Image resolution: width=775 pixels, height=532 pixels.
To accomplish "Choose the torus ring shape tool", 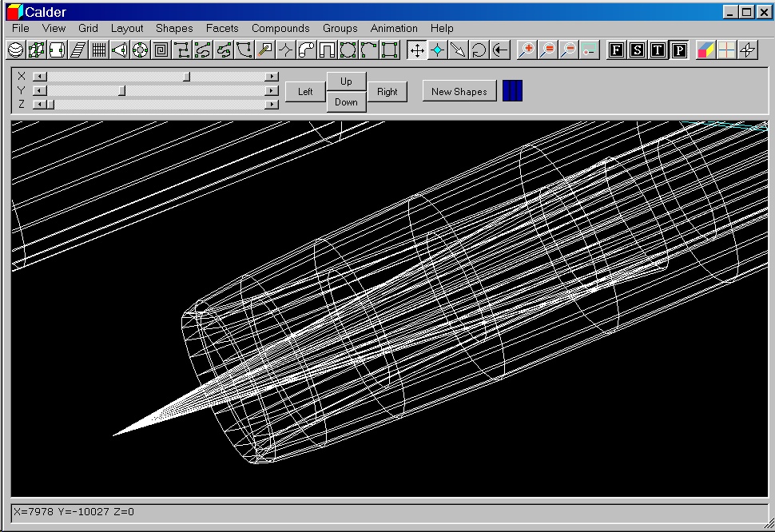I will tap(140, 50).
